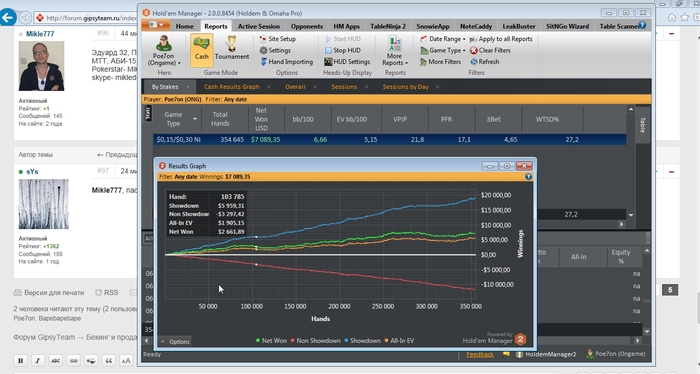
Task: Select the $0,15/$0,30 NL stakes row
Action: 389,140
